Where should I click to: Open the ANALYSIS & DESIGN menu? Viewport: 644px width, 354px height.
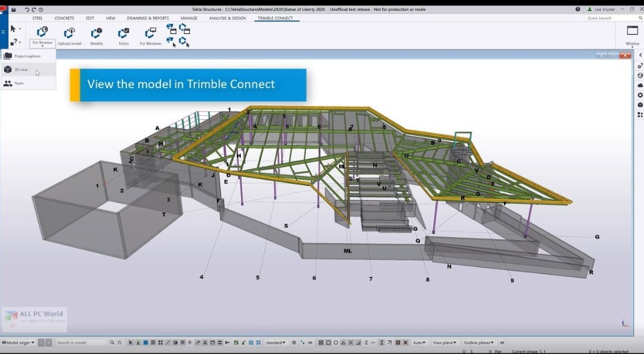click(x=227, y=18)
